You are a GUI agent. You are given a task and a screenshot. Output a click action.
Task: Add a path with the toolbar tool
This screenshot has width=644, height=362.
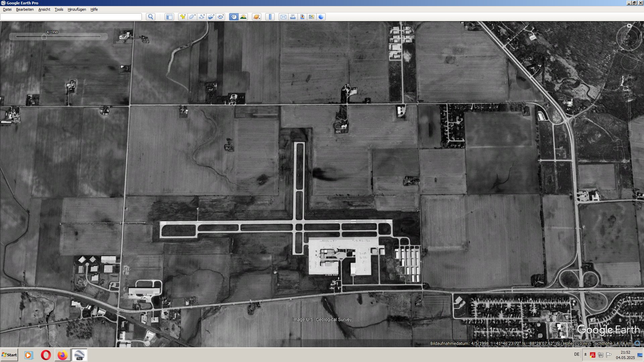pos(202,17)
